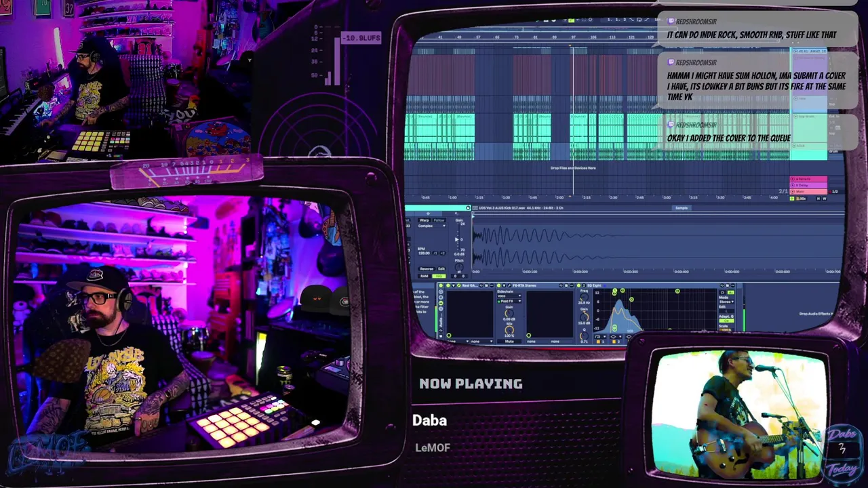Image resolution: width=868 pixels, height=488 pixels.
Task: Collapse the F6-RTA Stereo device triangle
Action: [x=504, y=285]
